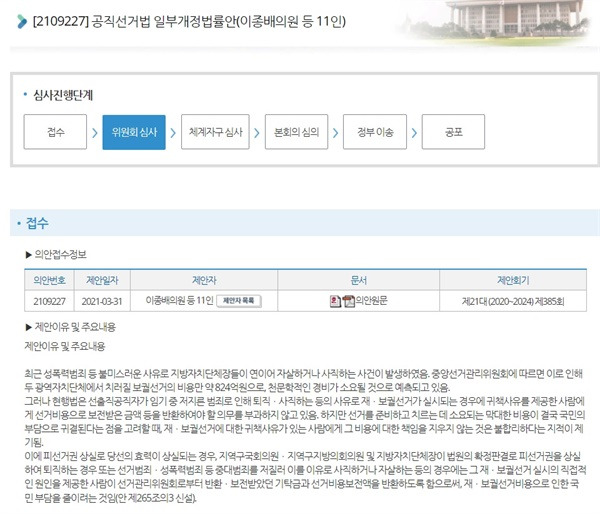Click the chevron between 본회의 심의 and 정부 이송
The image size is (600, 514).
(x=336, y=133)
